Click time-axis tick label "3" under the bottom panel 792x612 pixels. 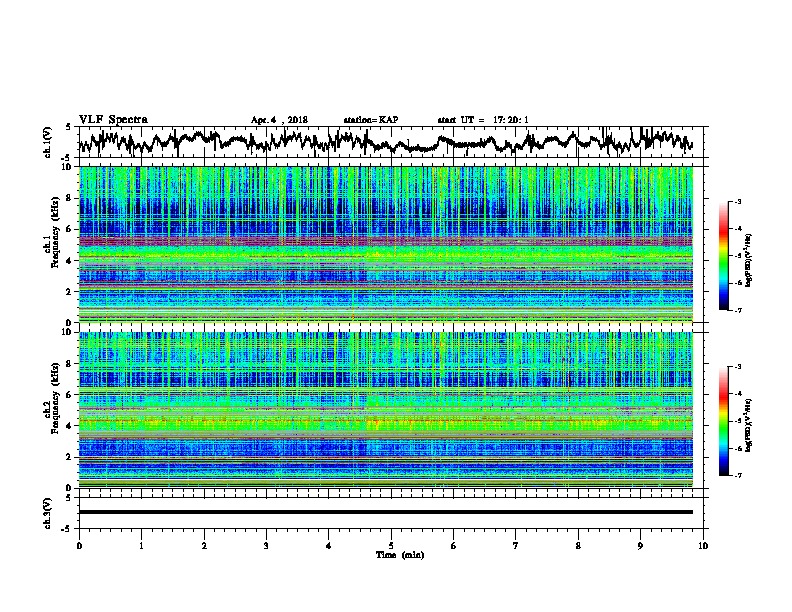(266, 546)
